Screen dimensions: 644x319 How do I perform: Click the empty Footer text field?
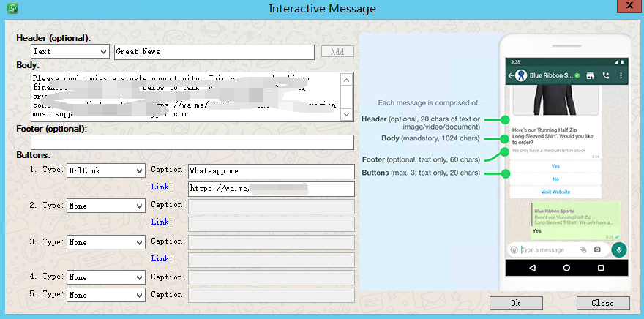coord(192,142)
